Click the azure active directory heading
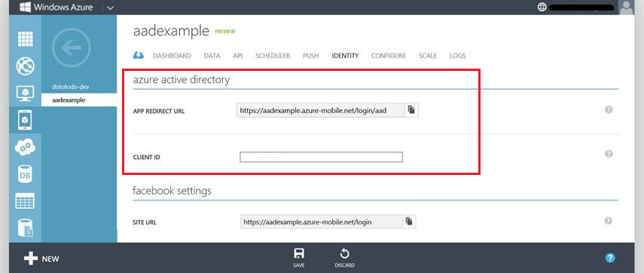The image size is (644, 273). pos(181,80)
